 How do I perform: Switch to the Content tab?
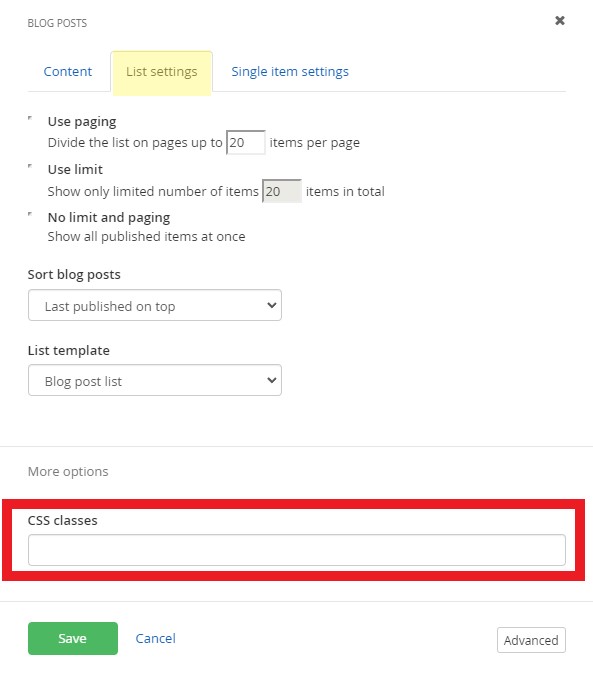pos(68,71)
